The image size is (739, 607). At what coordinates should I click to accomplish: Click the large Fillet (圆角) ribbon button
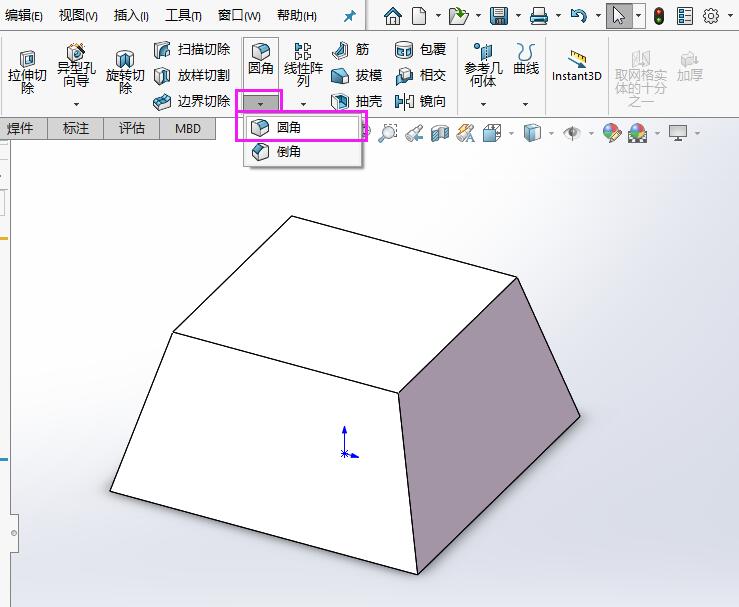[261, 58]
